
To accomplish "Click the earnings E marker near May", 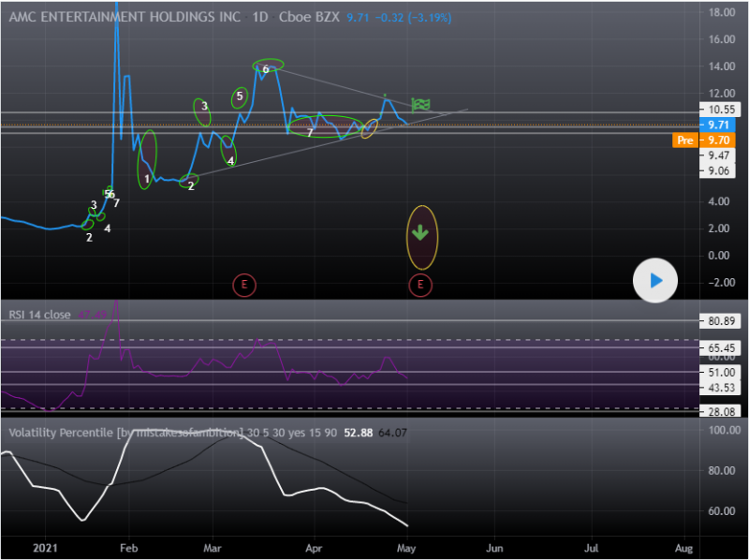I will coord(420,284).
